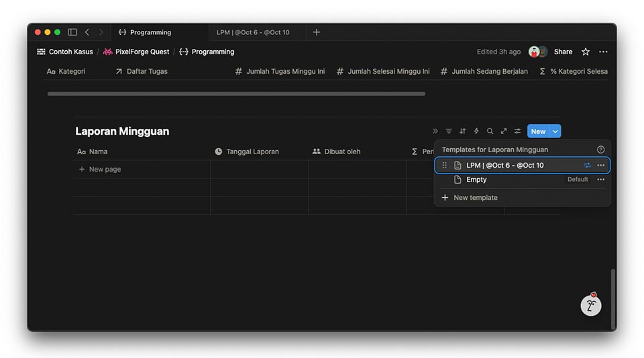
Task: Click the Share button
Action: click(563, 52)
